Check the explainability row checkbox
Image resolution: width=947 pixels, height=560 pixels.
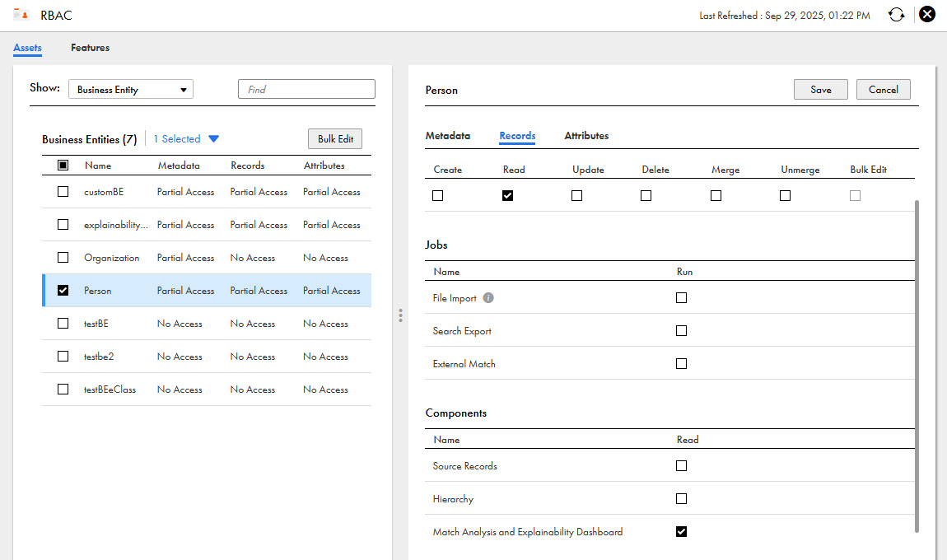coord(63,224)
